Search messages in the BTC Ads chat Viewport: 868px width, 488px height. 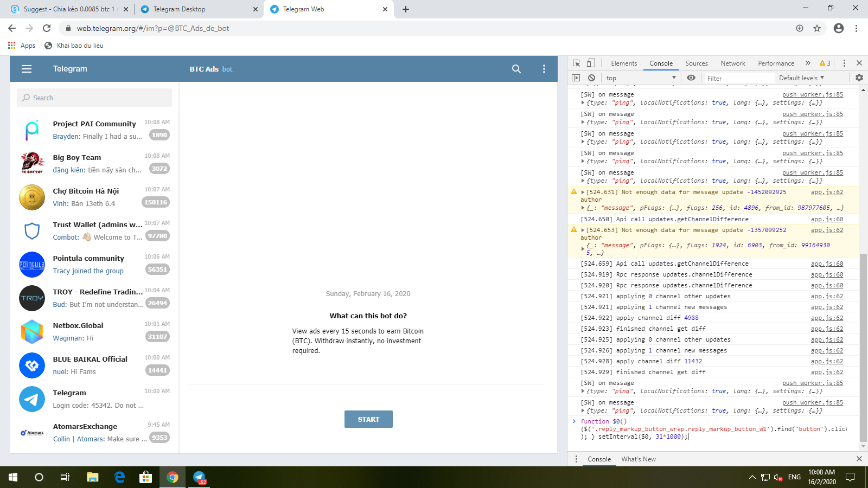(x=516, y=69)
